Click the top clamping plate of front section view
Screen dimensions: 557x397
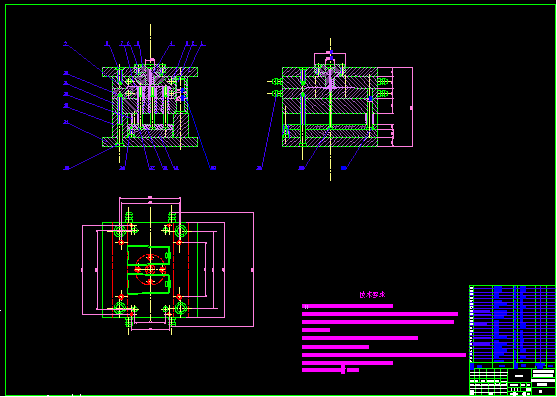click(x=150, y=72)
